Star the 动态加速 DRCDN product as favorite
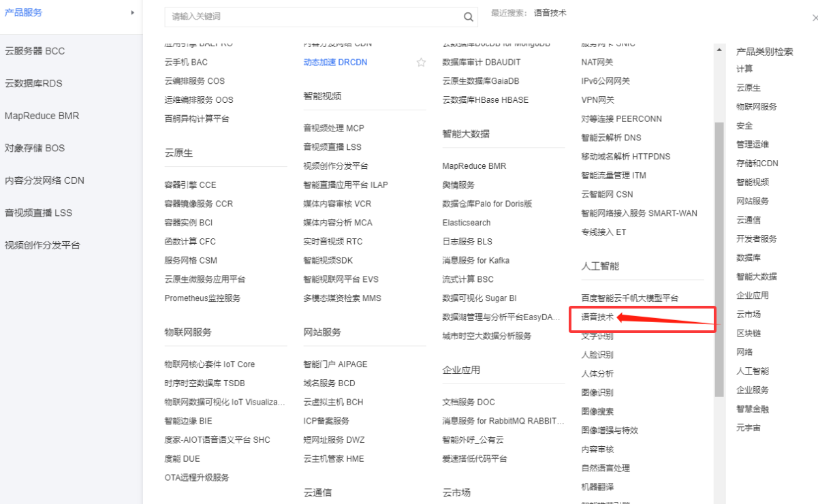The image size is (818, 504). [x=421, y=63]
